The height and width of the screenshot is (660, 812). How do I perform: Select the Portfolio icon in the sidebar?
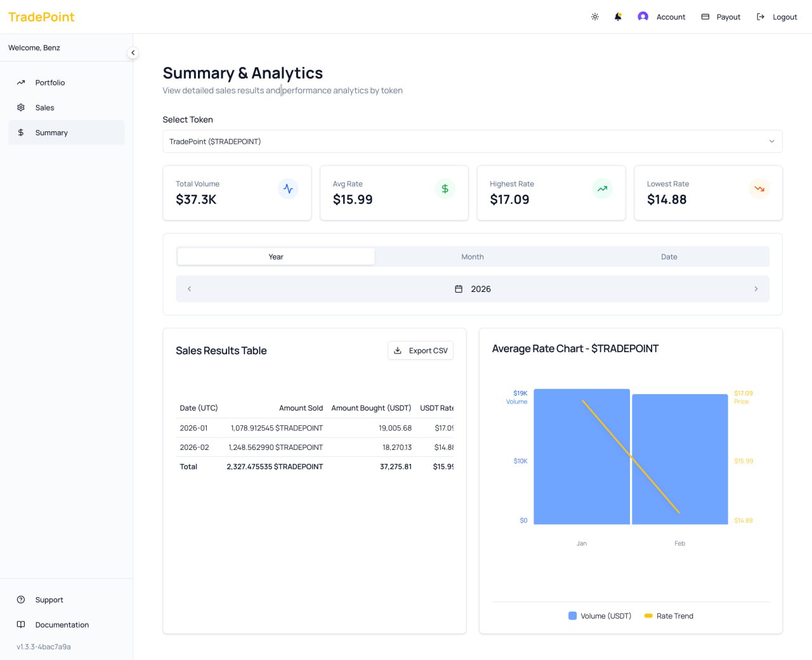pyautogui.click(x=21, y=82)
